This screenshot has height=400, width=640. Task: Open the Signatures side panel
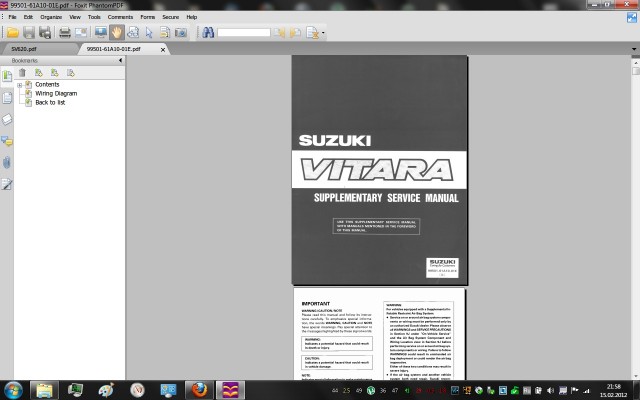[x=7, y=184]
